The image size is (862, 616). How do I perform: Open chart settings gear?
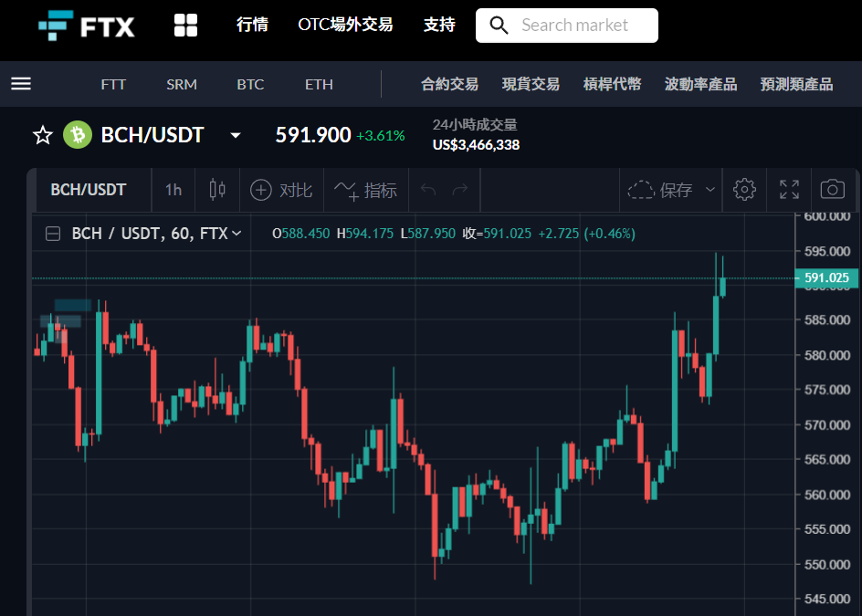click(x=744, y=190)
